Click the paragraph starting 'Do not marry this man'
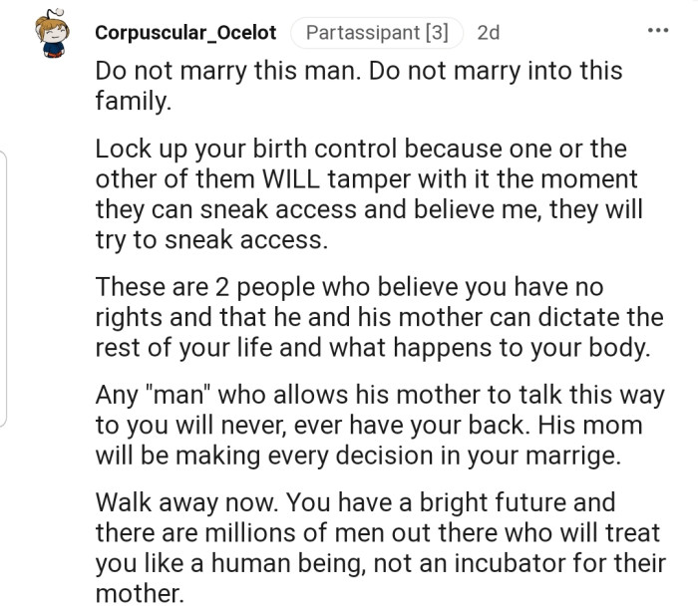 click(x=359, y=86)
